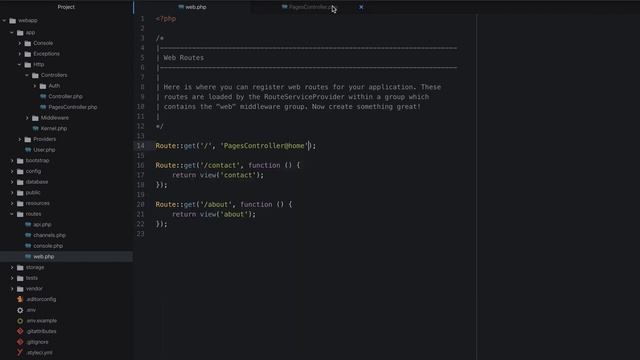Expand the database folder chevron

pos(12,182)
